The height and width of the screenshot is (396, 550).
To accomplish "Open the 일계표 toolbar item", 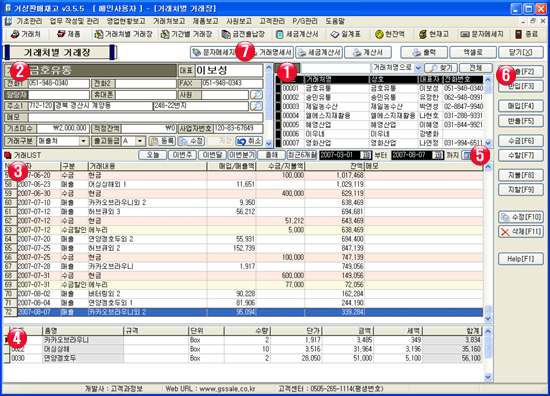I will click(x=346, y=34).
